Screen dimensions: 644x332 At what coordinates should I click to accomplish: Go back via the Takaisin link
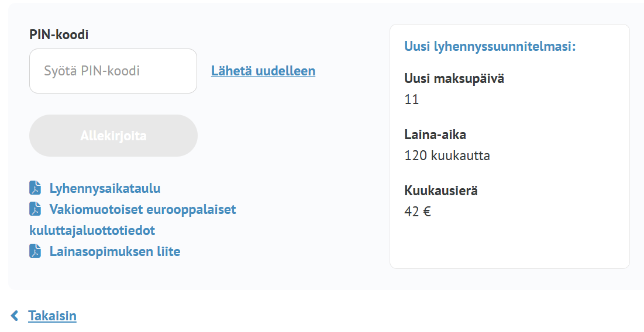coord(52,316)
